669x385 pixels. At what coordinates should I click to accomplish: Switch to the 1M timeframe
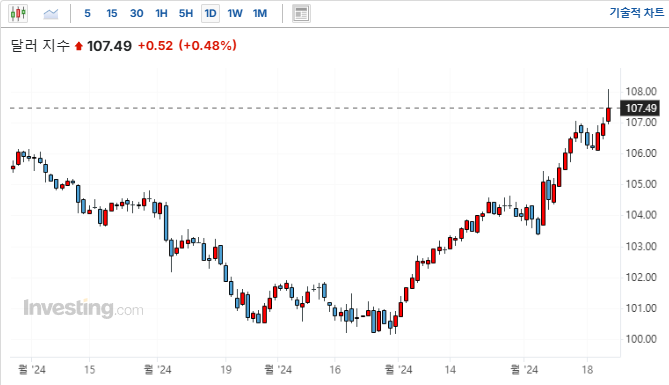tap(260, 14)
